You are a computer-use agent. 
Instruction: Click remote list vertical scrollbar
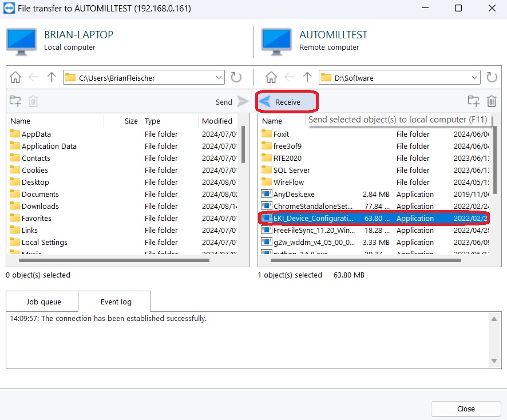coord(495,160)
